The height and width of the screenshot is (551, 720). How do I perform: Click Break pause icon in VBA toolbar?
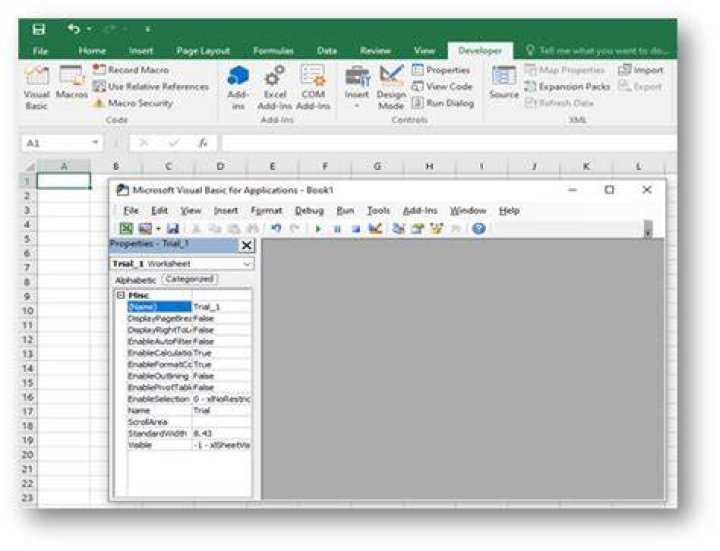(337, 228)
